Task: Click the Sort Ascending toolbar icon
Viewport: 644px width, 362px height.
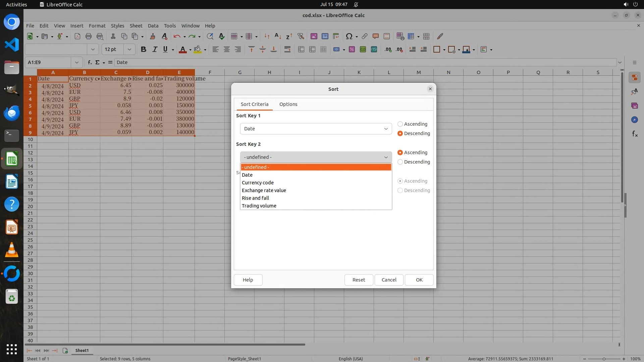Action: pyautogui.click(x=278, y=36)
